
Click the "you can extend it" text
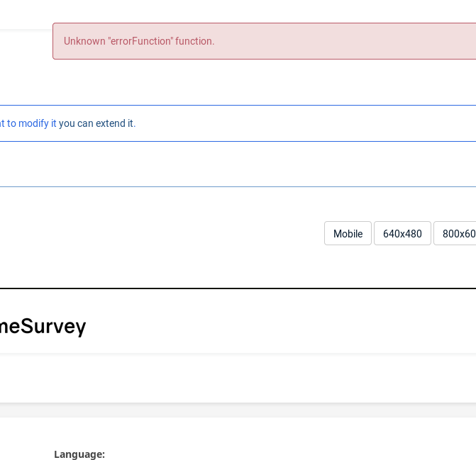pos(97,123)
